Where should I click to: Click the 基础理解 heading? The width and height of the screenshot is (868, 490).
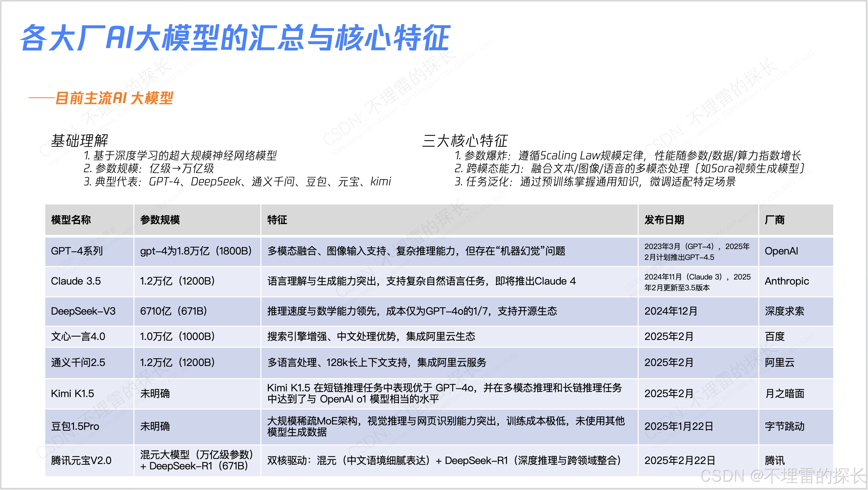(x=79, y=141)
